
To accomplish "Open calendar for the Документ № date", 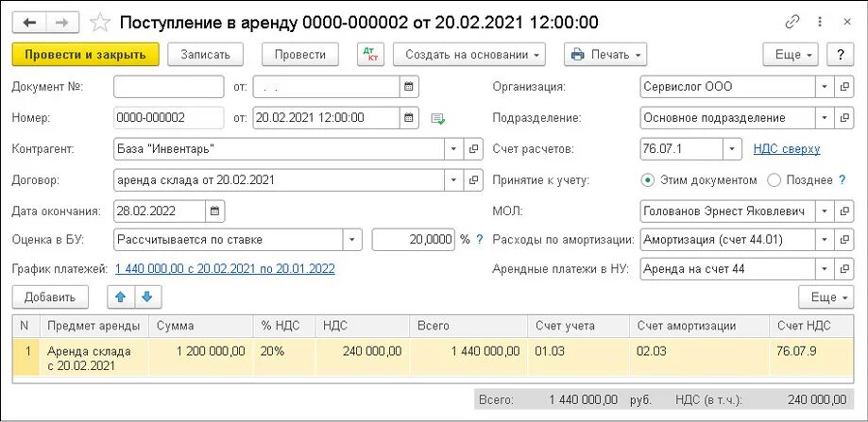I will 409,87.
